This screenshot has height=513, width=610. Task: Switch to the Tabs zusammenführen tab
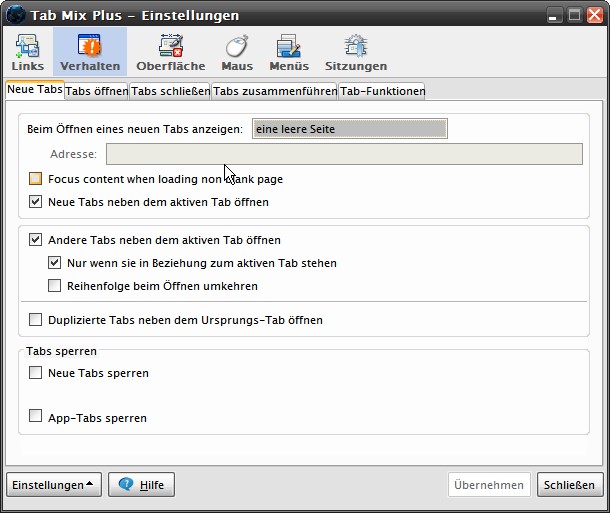[275, 91]
